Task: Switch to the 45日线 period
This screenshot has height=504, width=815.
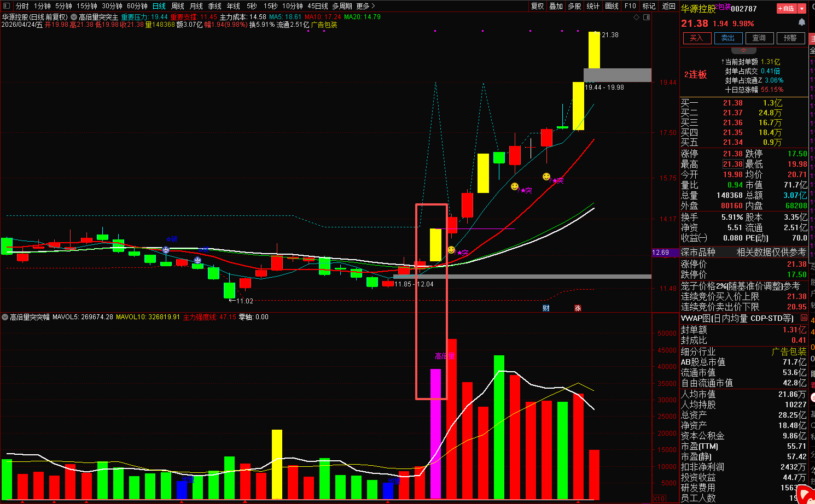Action: (x=318, y=6)
